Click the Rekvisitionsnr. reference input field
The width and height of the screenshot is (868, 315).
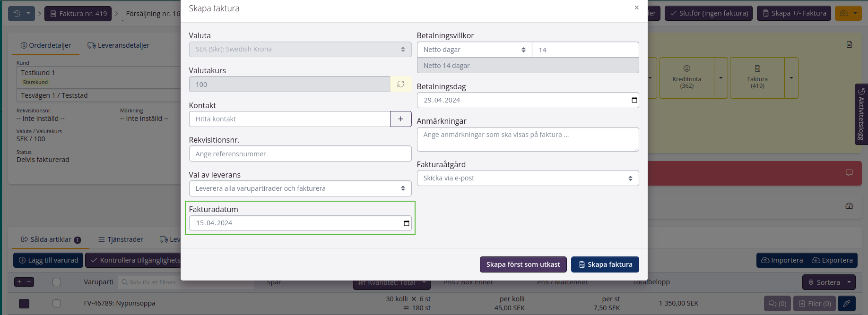tap(300, 153)
